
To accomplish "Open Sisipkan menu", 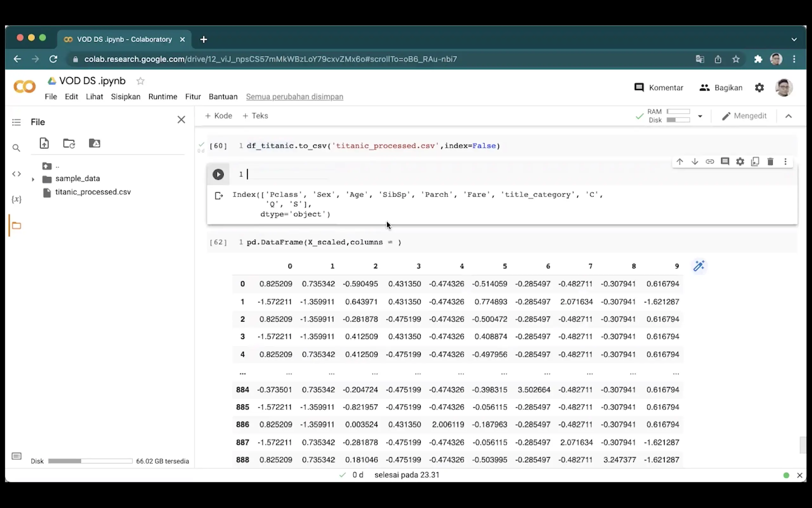I will point(126,97).
